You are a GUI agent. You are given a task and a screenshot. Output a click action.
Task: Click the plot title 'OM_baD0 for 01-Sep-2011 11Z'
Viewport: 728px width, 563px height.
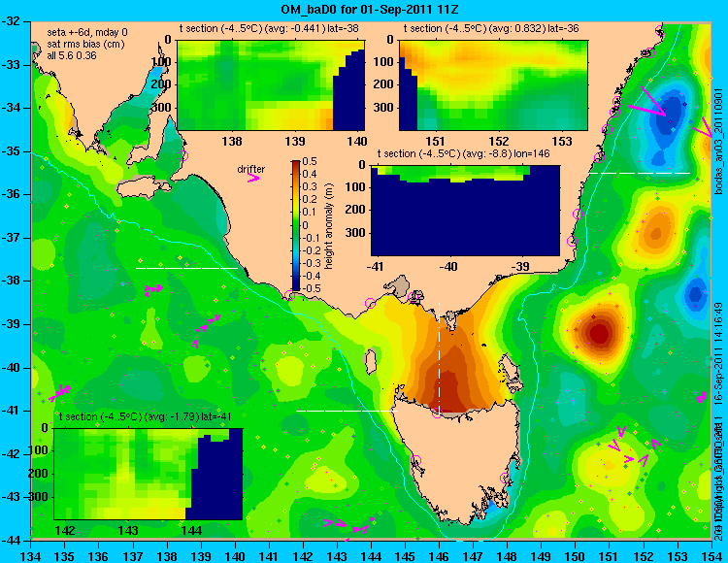click(370, 10)
